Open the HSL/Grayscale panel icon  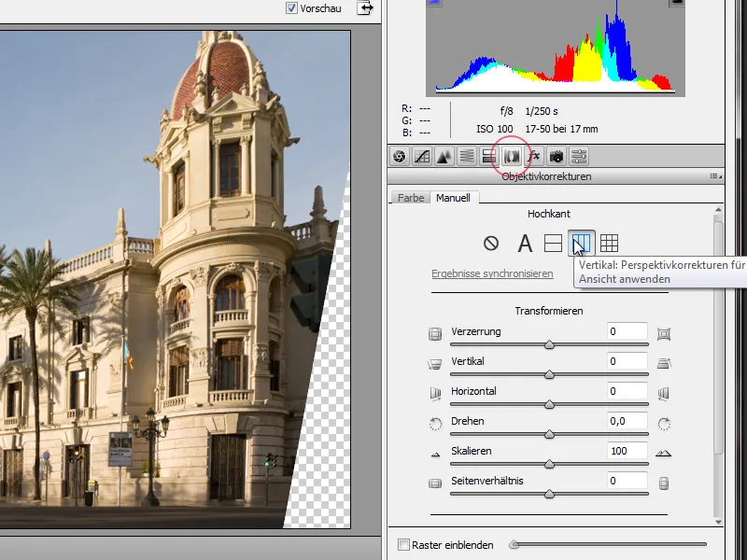click(467, 156)
